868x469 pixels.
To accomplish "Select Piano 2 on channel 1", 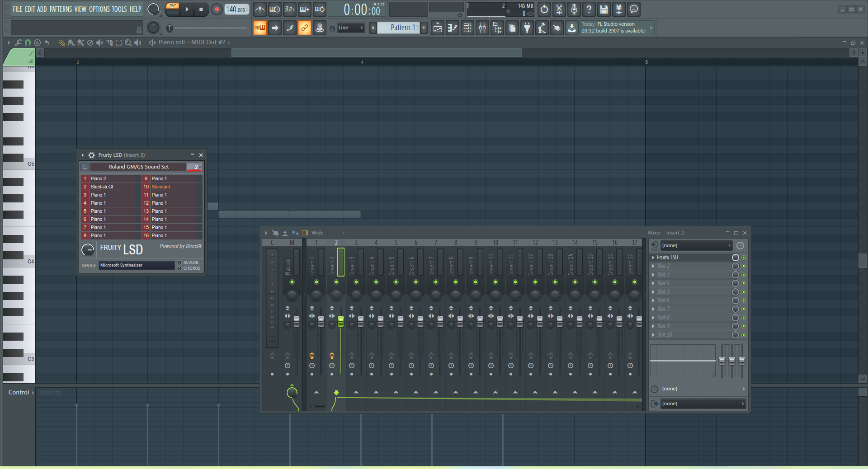I will (x=112, y=178).
